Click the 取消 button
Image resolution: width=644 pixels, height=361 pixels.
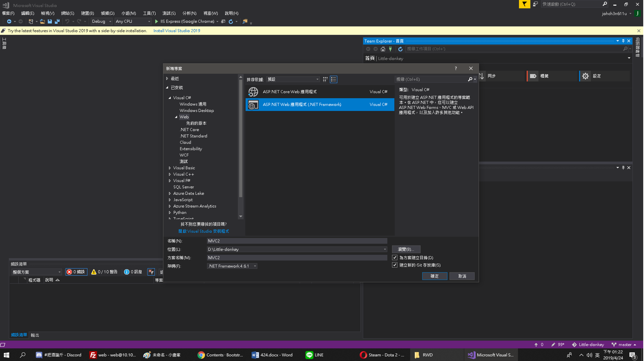462,276
